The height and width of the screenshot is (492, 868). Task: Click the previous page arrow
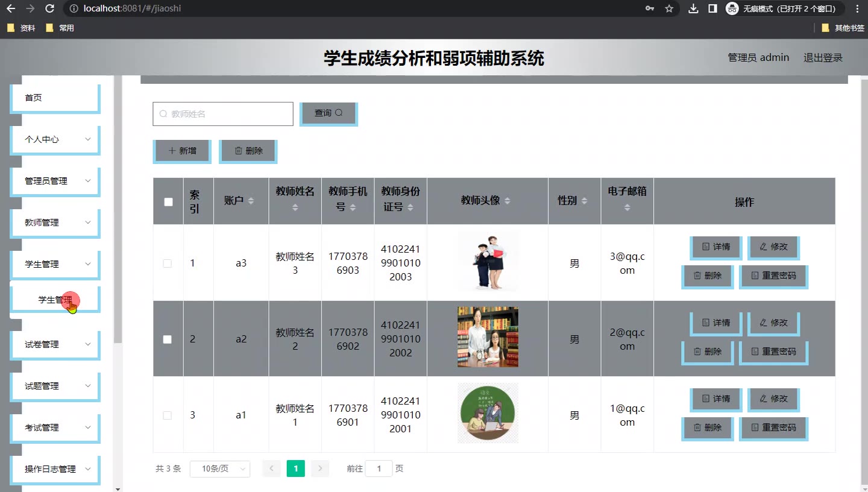[x=272, y=469]
